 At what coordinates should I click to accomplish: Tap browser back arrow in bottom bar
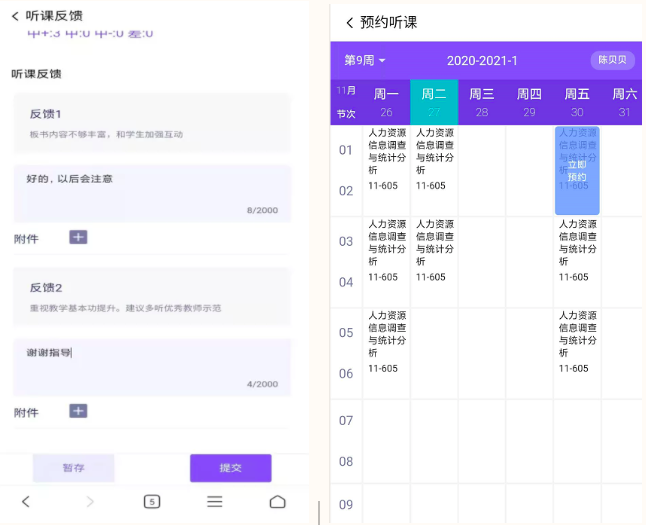[26, 501]
